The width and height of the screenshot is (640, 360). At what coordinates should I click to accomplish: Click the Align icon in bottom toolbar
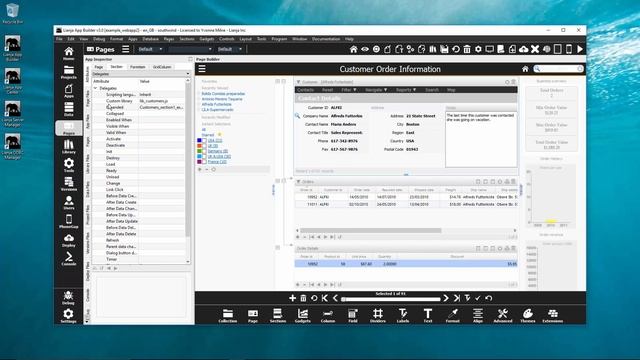click(478, 316)
